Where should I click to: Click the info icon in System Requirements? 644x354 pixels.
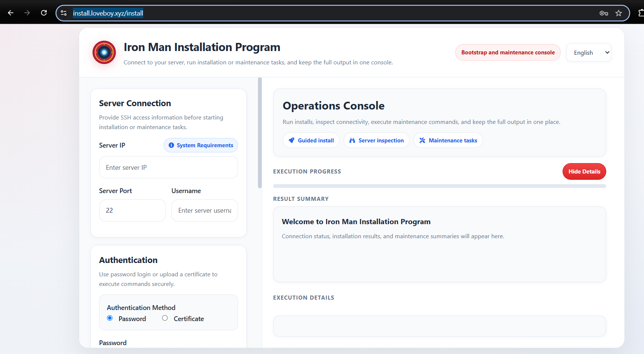pos(171,145)
